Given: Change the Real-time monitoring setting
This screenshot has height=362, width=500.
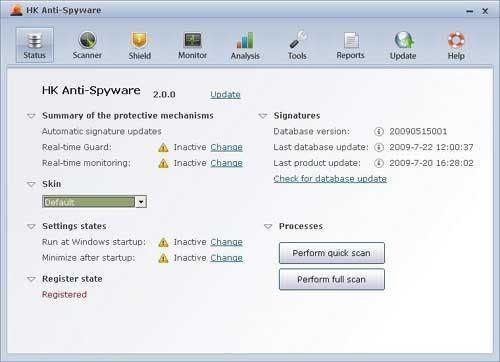Looking at the screenshot, I should (226, 163).
